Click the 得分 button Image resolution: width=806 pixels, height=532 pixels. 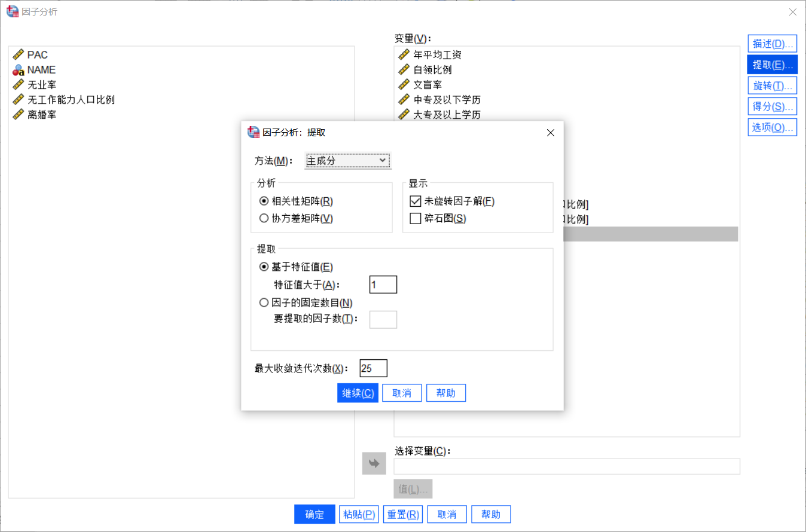tap(771, 106)
